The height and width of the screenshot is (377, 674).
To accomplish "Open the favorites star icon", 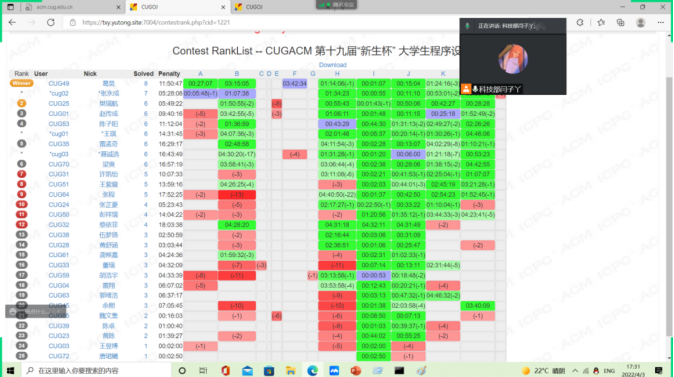I will [x=601, y=22].
